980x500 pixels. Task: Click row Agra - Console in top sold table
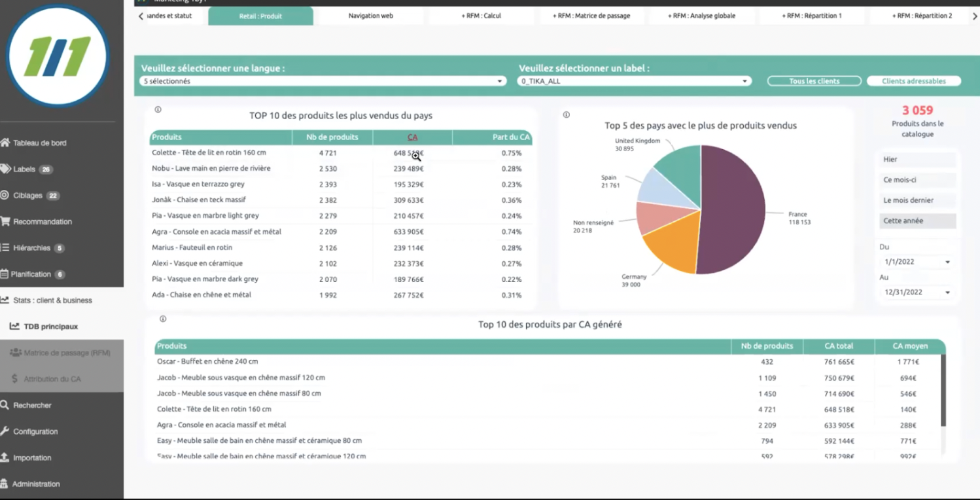click(341, 232)
